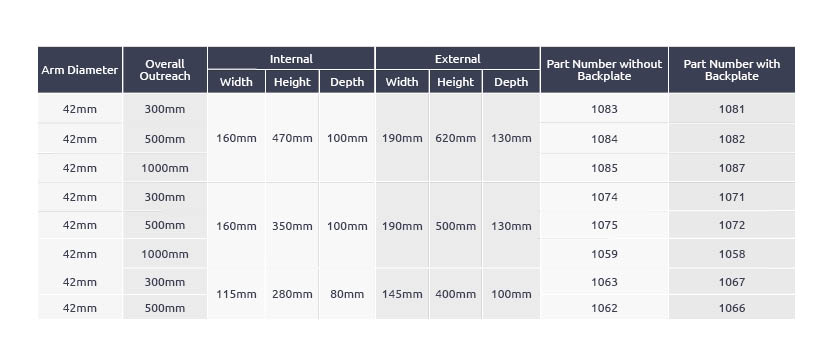Click the Arm Diameter column header
This screenshot has width=839, height=363.
tap(80, 70)
